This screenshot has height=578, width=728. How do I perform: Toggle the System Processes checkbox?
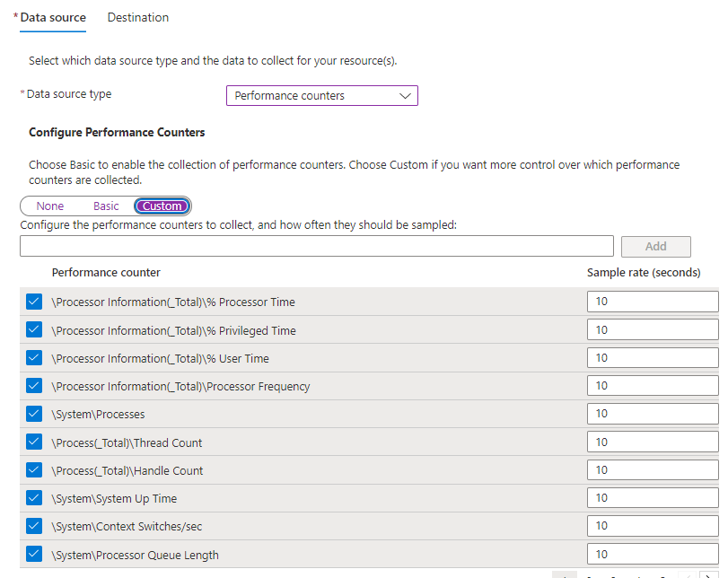click(x=34, y=414)
